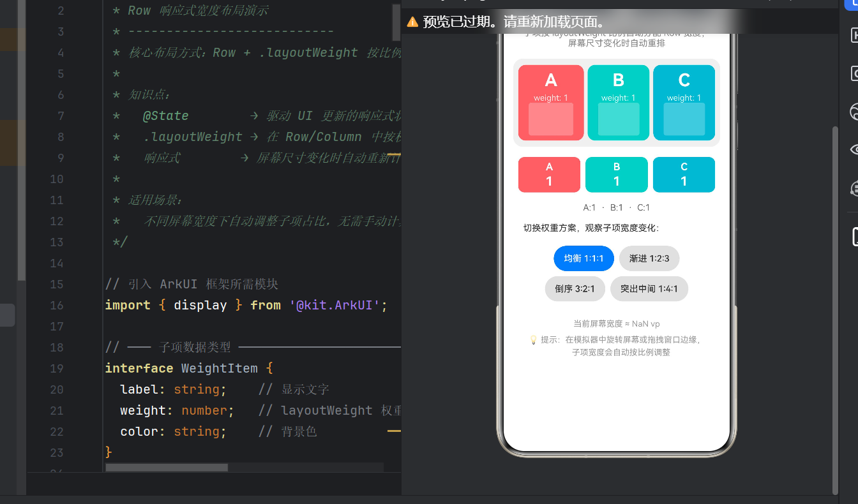Click the preview panel vertical scrollbar
858x504 pixels.
click(x=835, y=309)
